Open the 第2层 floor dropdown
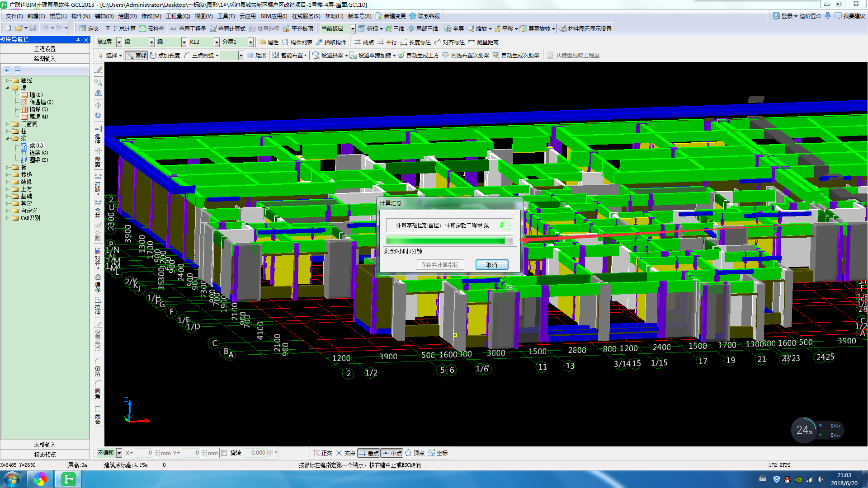This screenshot has width=868, height=488. pyautogui.click(x=119, y=42)
